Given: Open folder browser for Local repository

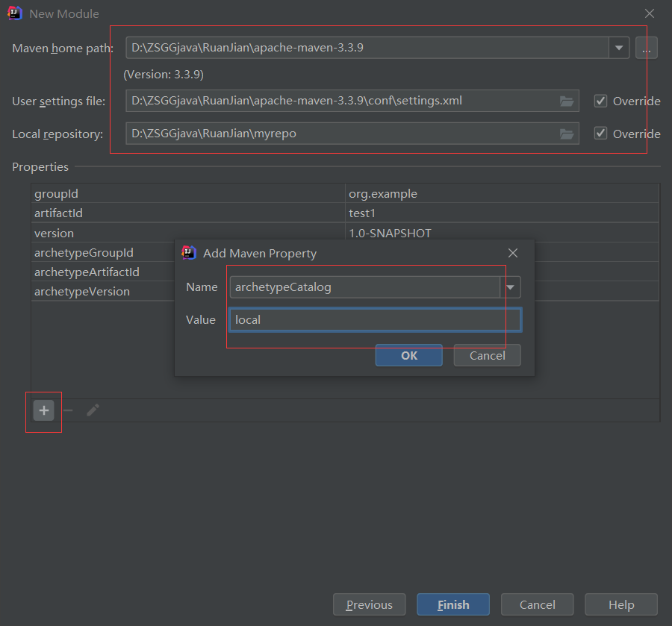Looking at the screenshot, I should click(567, 134).
